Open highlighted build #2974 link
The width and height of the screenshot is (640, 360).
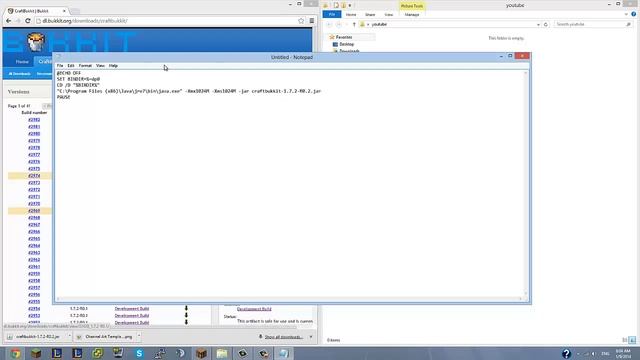click(34, 176)
